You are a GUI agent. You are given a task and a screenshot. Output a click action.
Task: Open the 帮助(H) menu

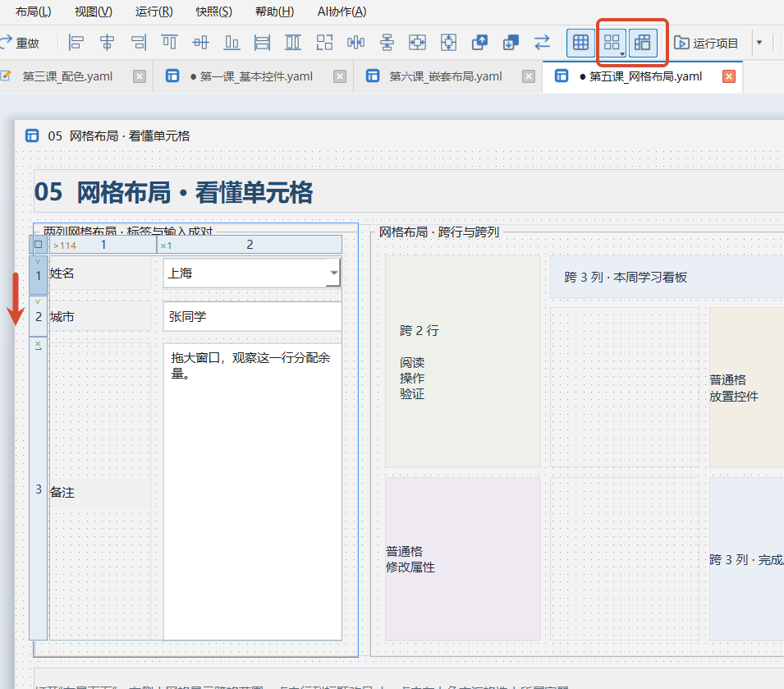tap(274, 11)
